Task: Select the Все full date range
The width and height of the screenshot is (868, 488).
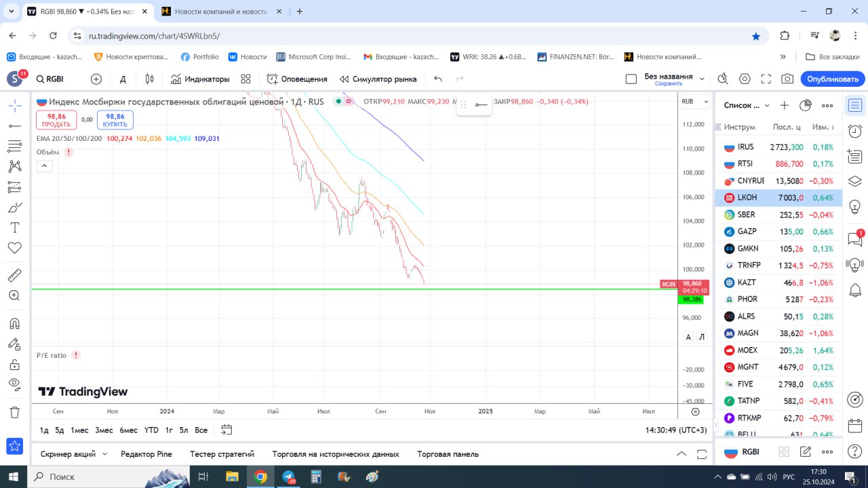Action: pyautogui.click(x=201, y=430)
